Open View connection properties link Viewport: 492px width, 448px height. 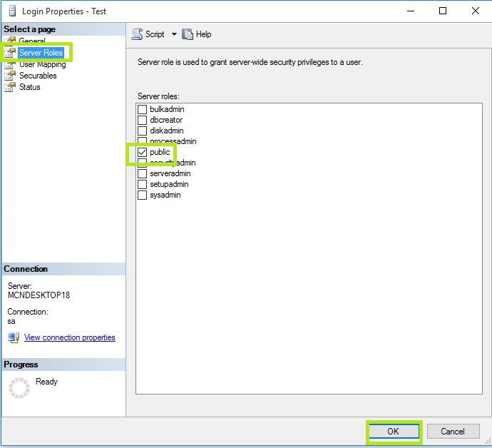pyautogui.click(x=70, y=337)
